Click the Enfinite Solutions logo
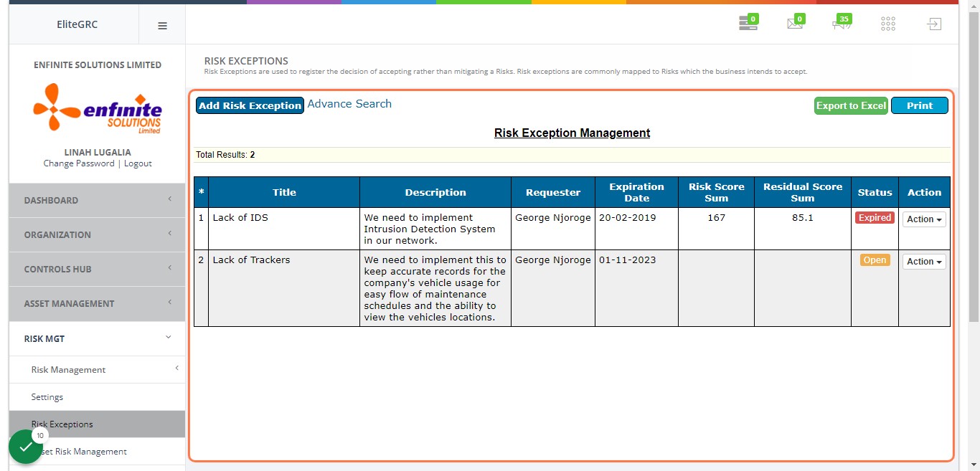The image size is (980, 471). point(98,108)
